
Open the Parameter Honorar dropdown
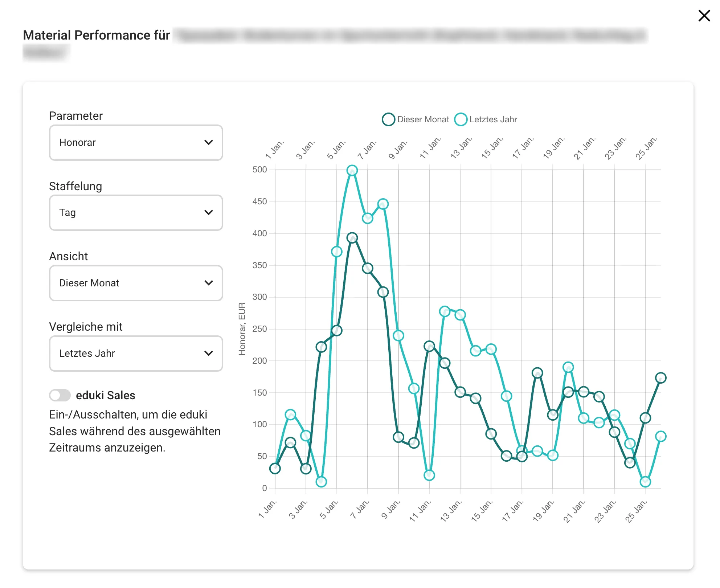coord(136,143)
